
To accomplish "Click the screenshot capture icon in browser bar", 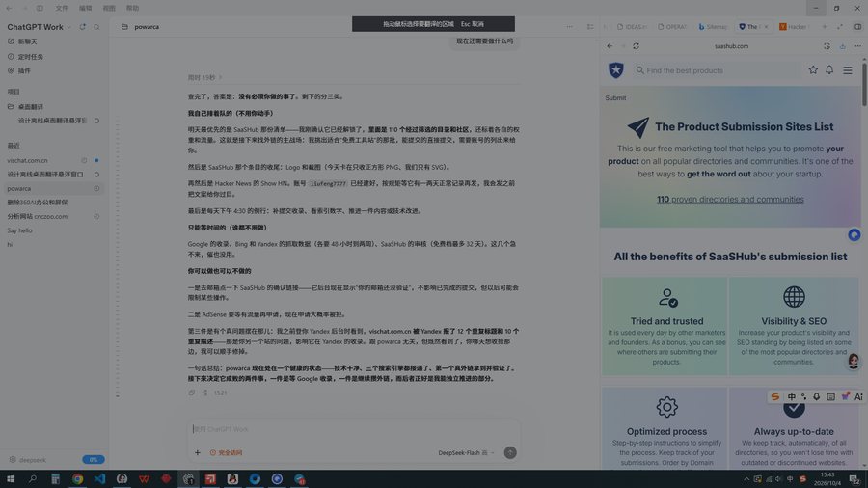I will click(x=827, y=46).
